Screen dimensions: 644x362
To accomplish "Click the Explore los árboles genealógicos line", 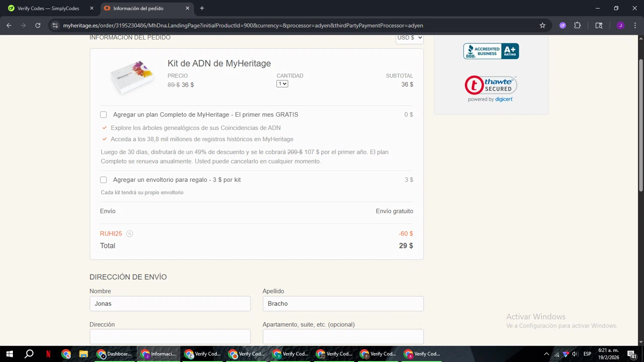I will [196, 128].
